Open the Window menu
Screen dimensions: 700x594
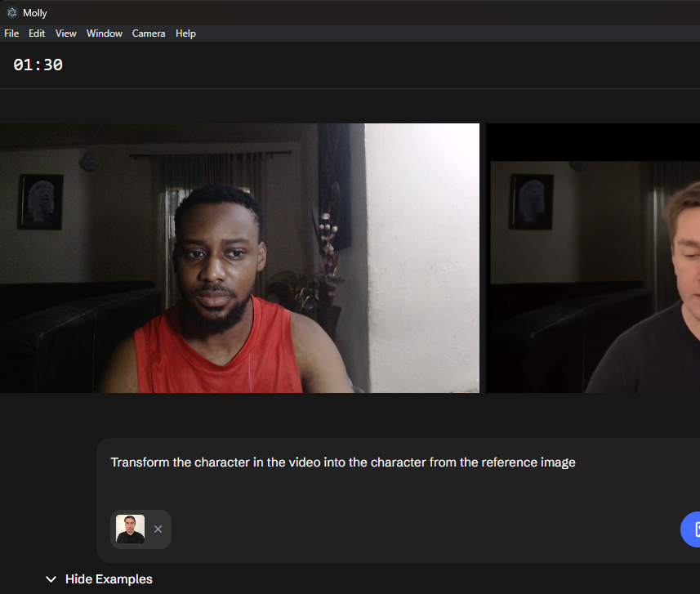105,33
